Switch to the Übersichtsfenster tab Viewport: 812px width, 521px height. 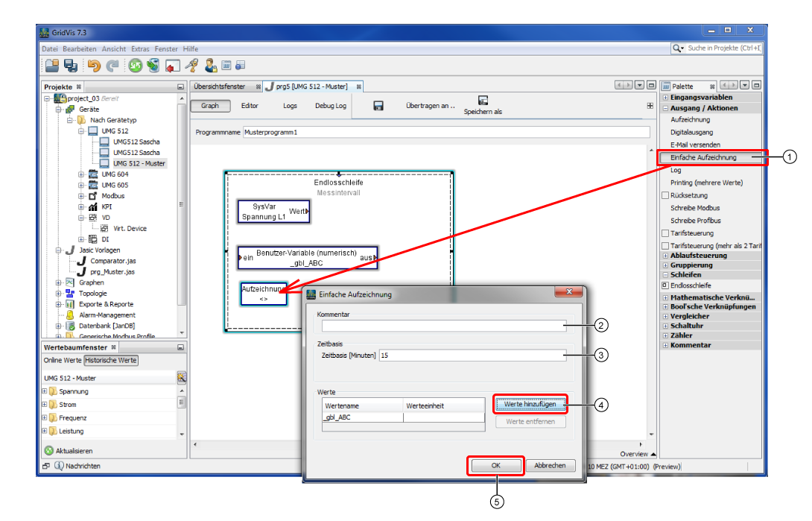tap(219, 86)
